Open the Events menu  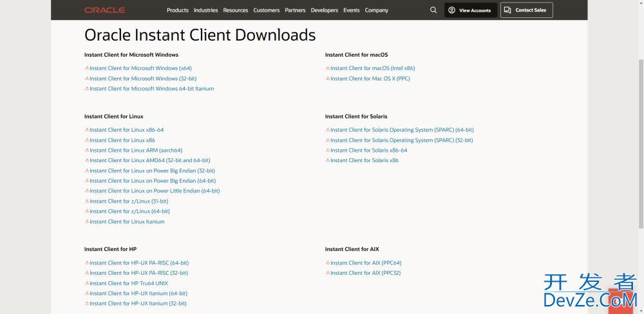(x=351, y=10)
